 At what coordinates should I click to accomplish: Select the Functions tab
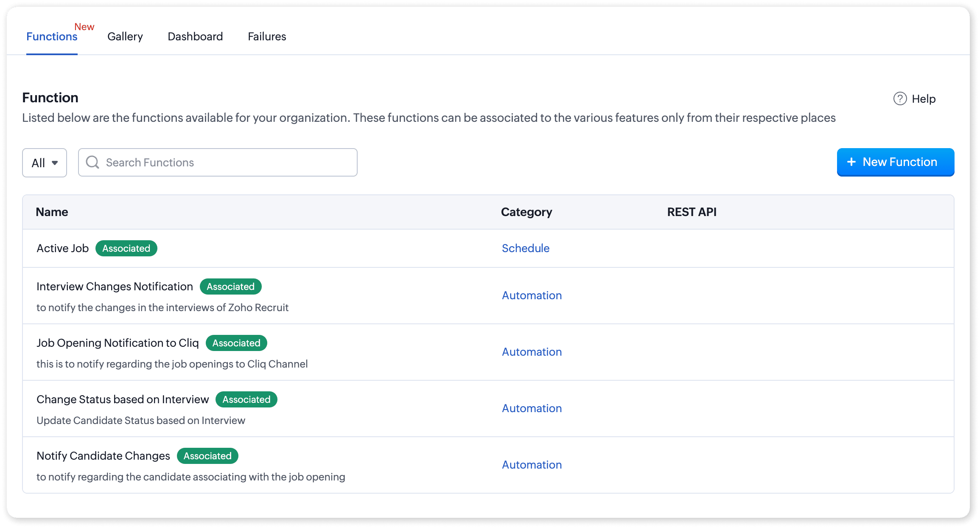tap(52, 37)
